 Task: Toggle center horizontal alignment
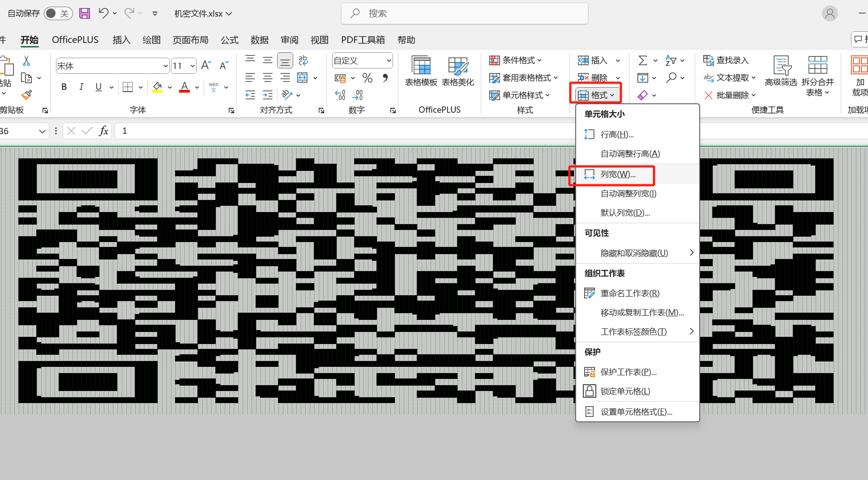coord(268,78)
